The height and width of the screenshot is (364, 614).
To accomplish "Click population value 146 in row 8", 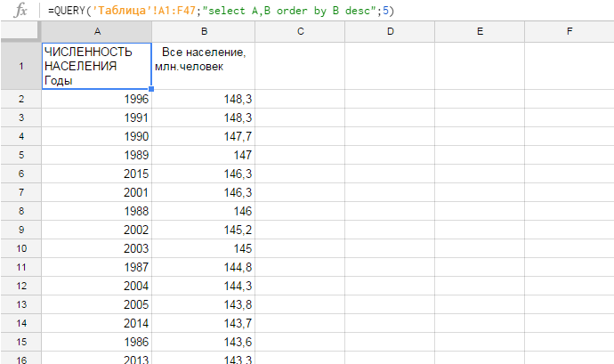I will click(x=204, y=211).
